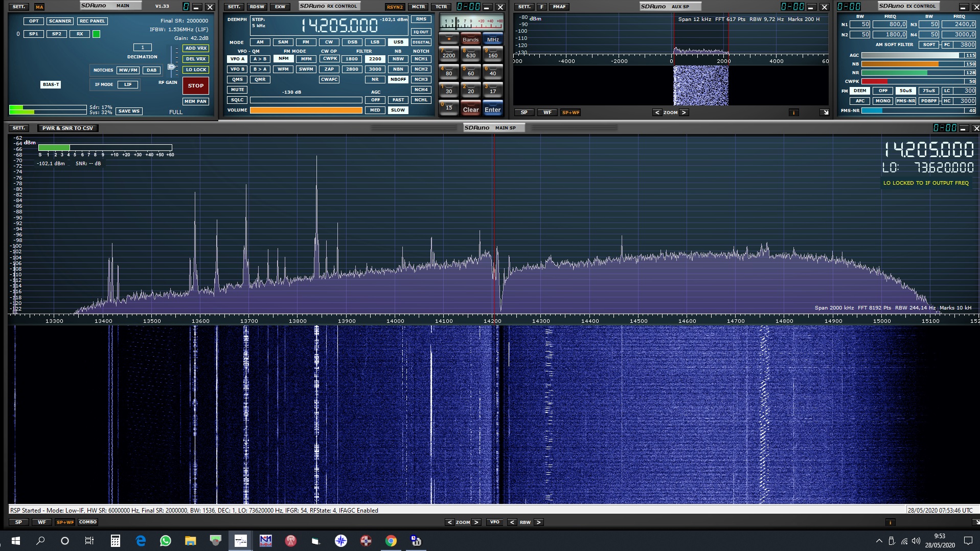
Task: Decrease RBW with the left arrow
Action: [512, 522]
